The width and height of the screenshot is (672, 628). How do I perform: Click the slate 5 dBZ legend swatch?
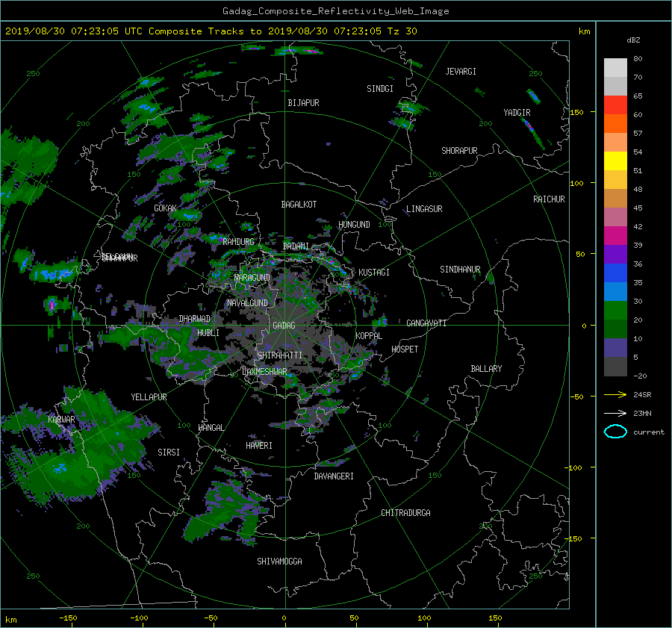coord(615,348)
